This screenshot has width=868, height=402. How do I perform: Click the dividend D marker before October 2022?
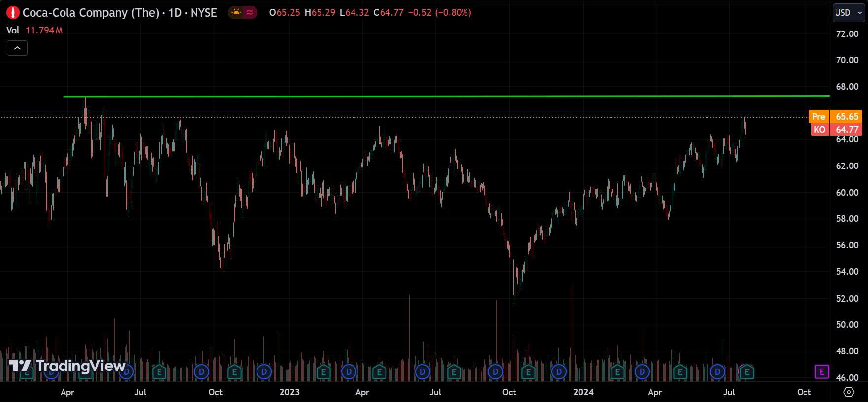pos(201,372)
